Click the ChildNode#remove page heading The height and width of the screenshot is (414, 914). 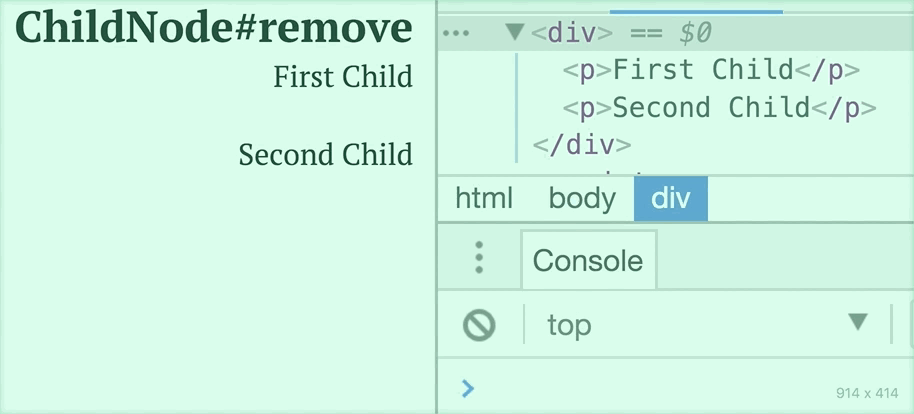click(214, 27)
